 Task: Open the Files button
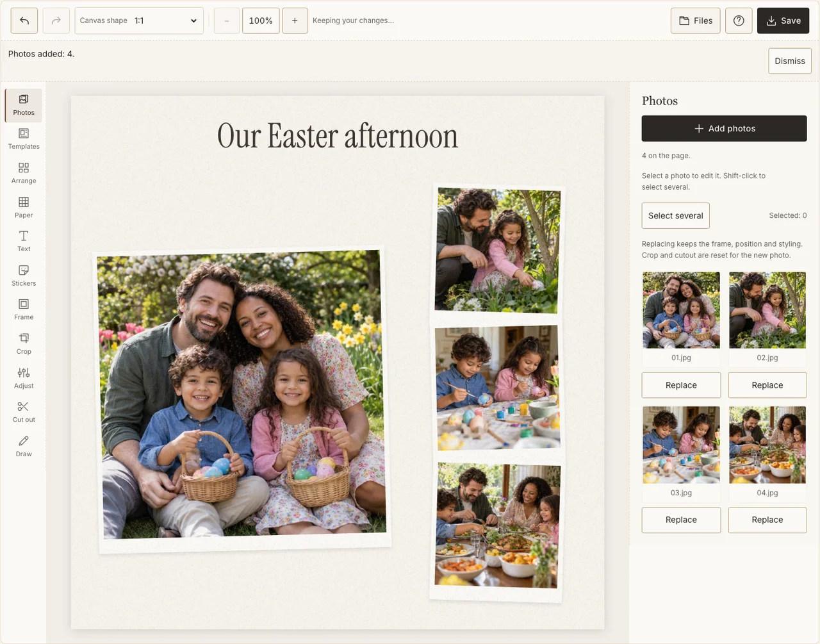coord(696,21)
